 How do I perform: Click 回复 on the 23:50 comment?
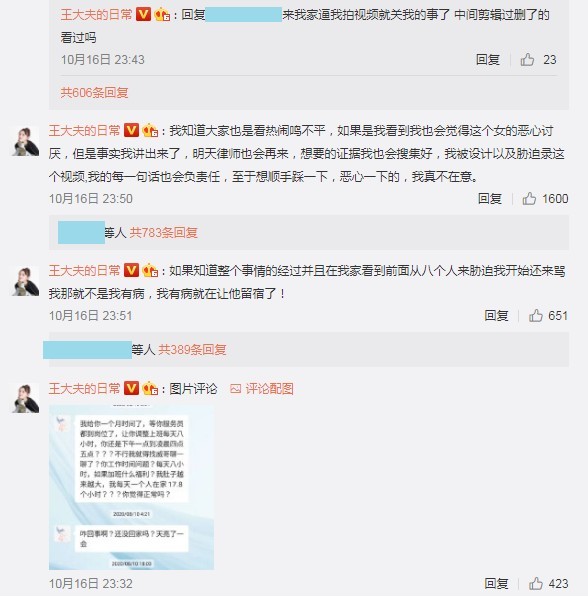pyautogui.click(x=489, y=199)
